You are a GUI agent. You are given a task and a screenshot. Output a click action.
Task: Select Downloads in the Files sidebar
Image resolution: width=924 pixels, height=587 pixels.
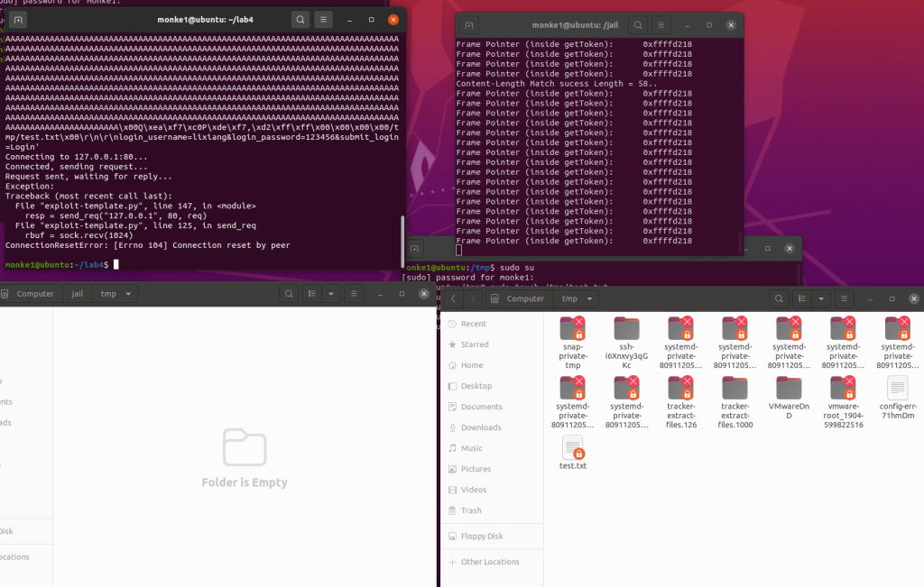(480, 427)
